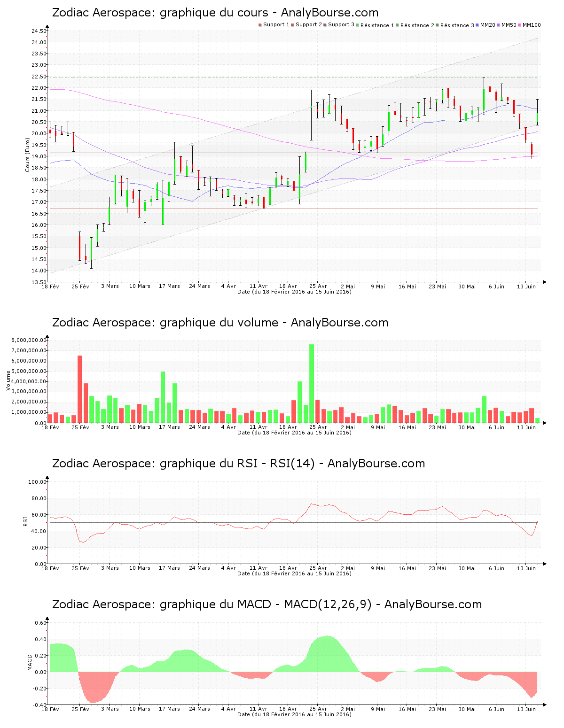Click '2 Mai' date on the MACD chart
Screen dimensions: 564x728
point(348,709)
